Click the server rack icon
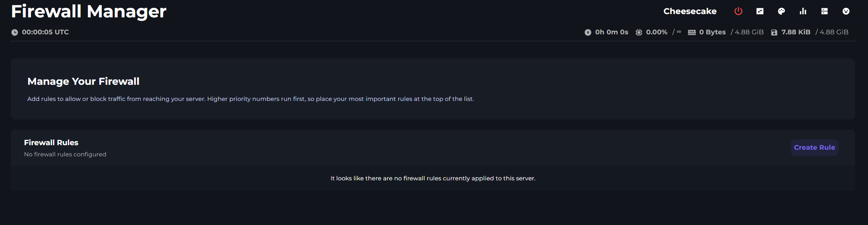Image resolution: width=868 pixels, height=225 pixels. (825, 11)
